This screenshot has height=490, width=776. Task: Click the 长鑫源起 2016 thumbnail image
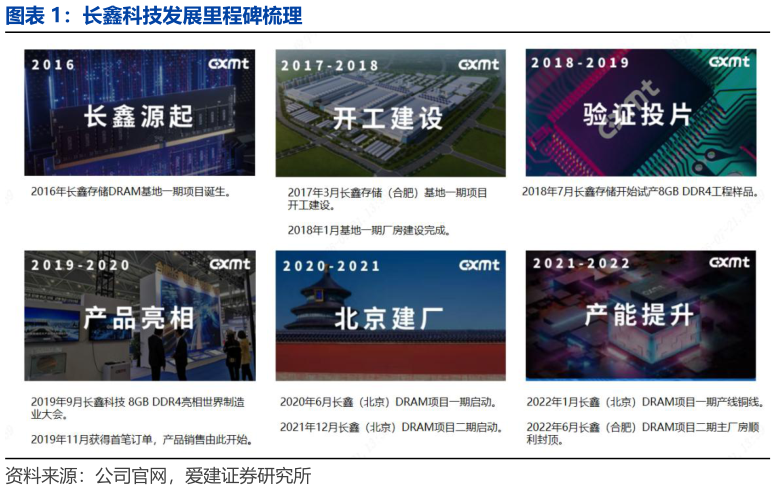click(140, 112)
